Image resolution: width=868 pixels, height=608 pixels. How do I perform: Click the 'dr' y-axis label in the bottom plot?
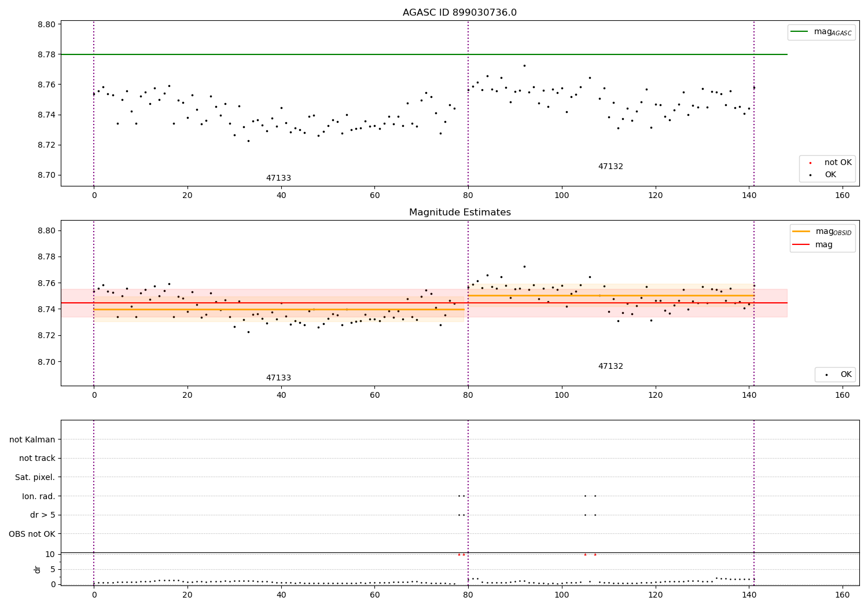pos(38,569)
